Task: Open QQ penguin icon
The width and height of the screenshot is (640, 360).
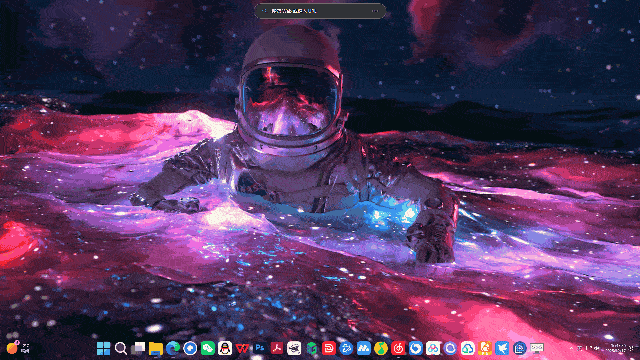Action: point(225,348)
